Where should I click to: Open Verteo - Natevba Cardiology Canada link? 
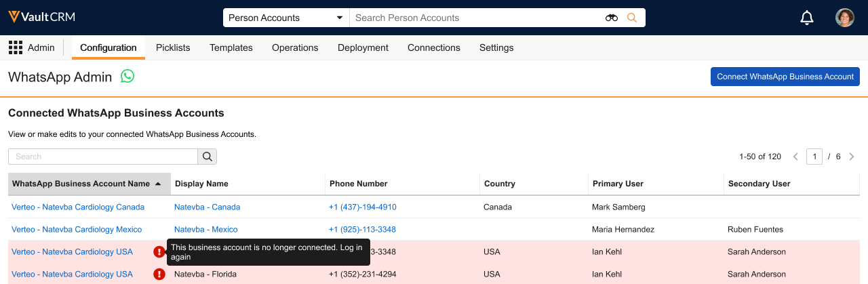click(78, 207)
